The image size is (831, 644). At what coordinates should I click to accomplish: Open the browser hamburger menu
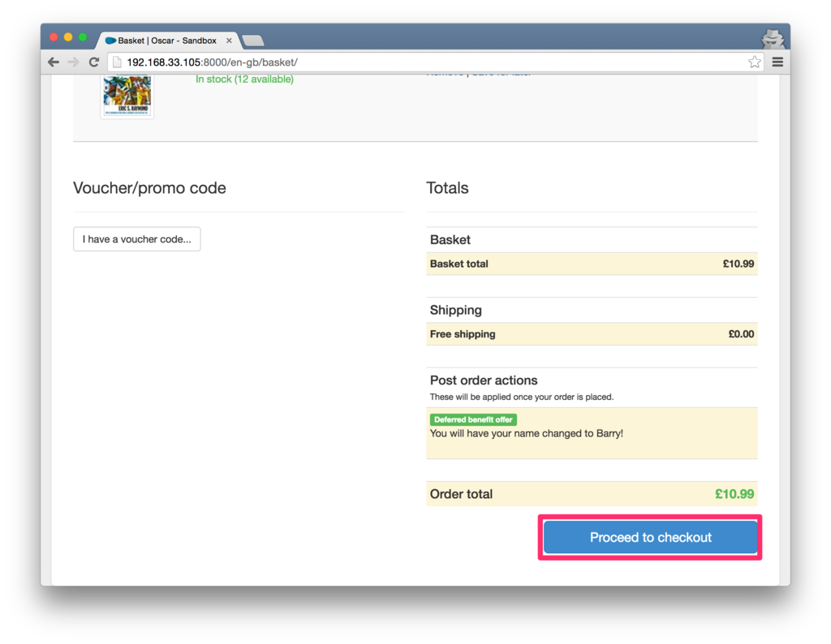[777, 62]
